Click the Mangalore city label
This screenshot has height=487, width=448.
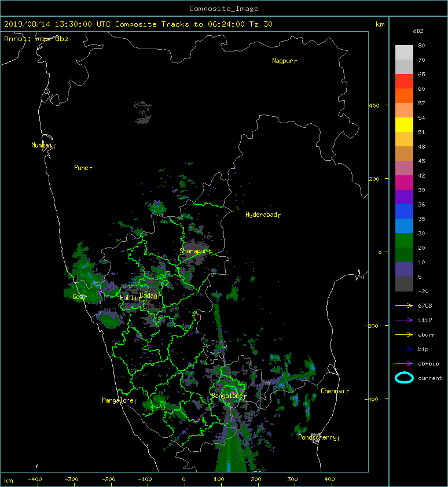(118, 400)
